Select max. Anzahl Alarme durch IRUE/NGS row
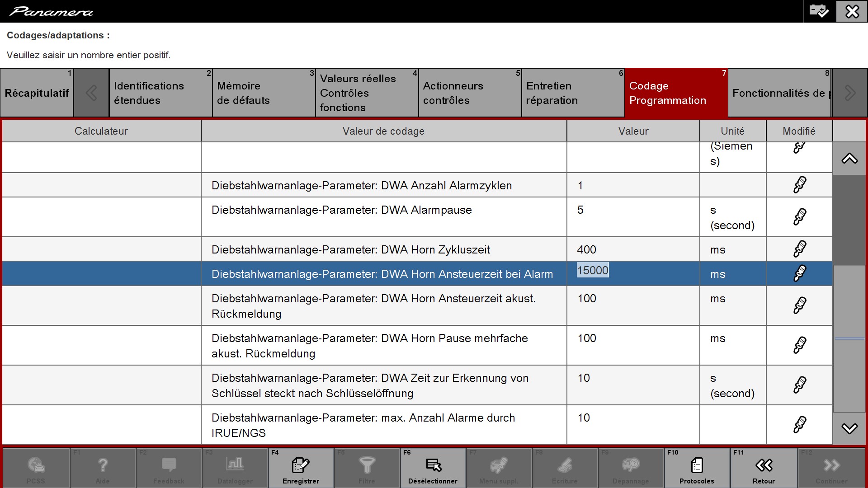This screenshot has height=488, width=868. pos(417,425)
